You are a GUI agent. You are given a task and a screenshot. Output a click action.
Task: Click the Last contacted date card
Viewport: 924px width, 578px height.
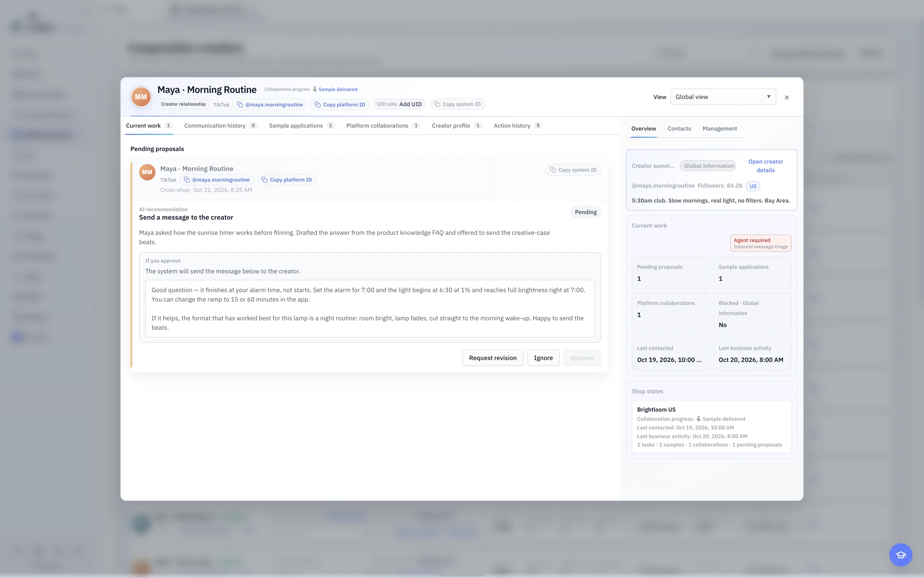tap(671, 354)
